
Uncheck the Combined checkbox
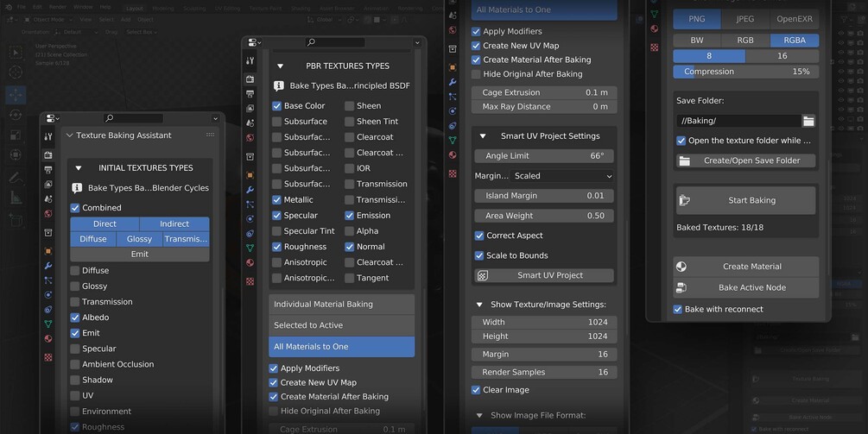coord(75,208)
